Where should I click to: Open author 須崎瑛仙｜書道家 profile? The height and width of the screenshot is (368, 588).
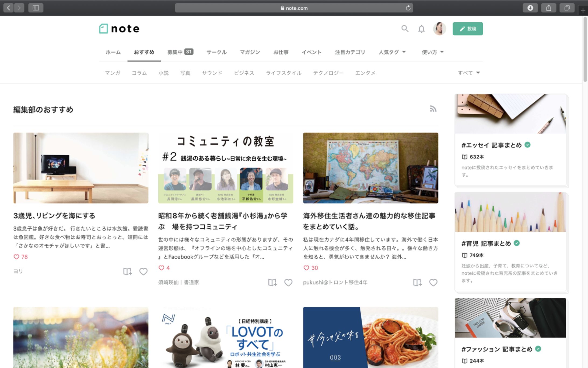tap(178, 282)
